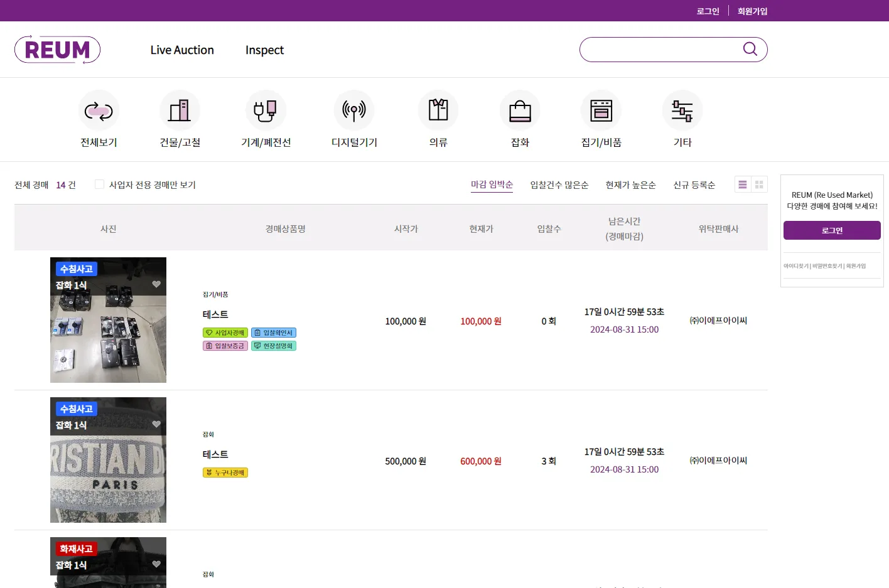Click the 현장설명회 badge

point(274,346)
